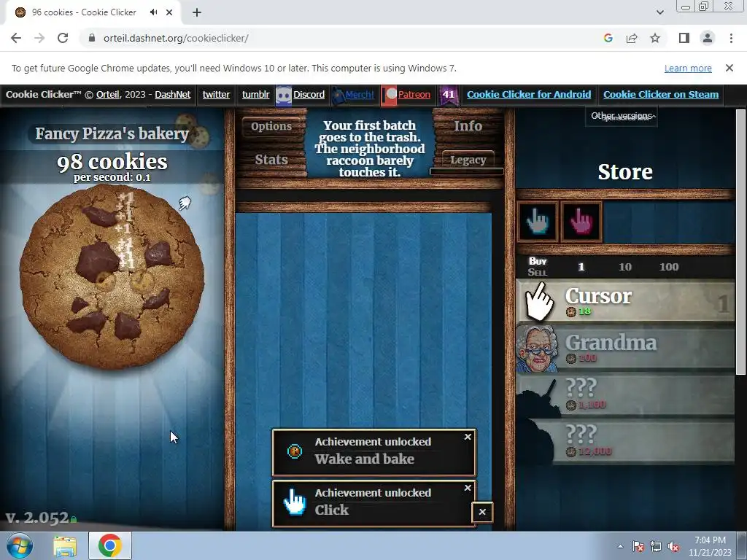
Task: Click the Google icon in address bar
Action: 608,38
